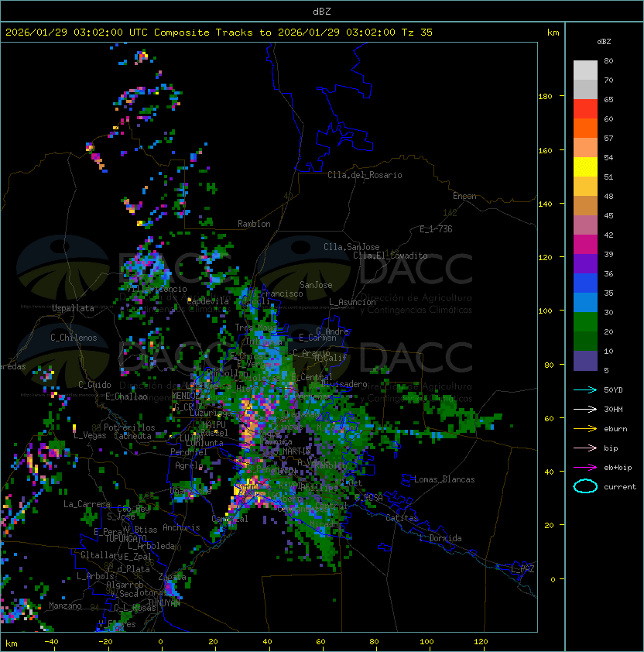644x652 pixels.
Task: Click the 'Encon' map label
Action: coord(464,196)
